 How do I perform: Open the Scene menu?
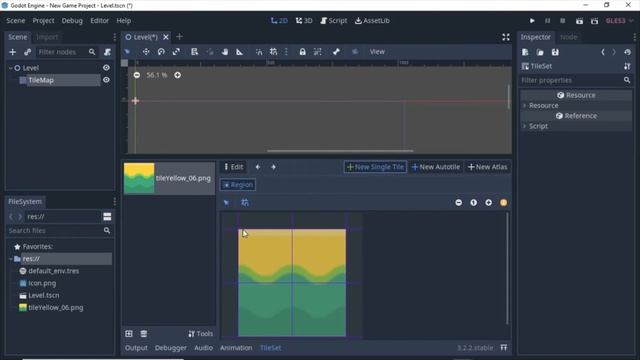point(16,21)
